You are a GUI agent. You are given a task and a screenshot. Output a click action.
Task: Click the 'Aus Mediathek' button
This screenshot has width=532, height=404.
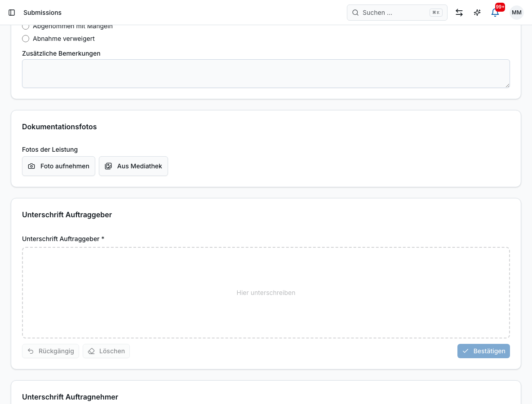133,166
